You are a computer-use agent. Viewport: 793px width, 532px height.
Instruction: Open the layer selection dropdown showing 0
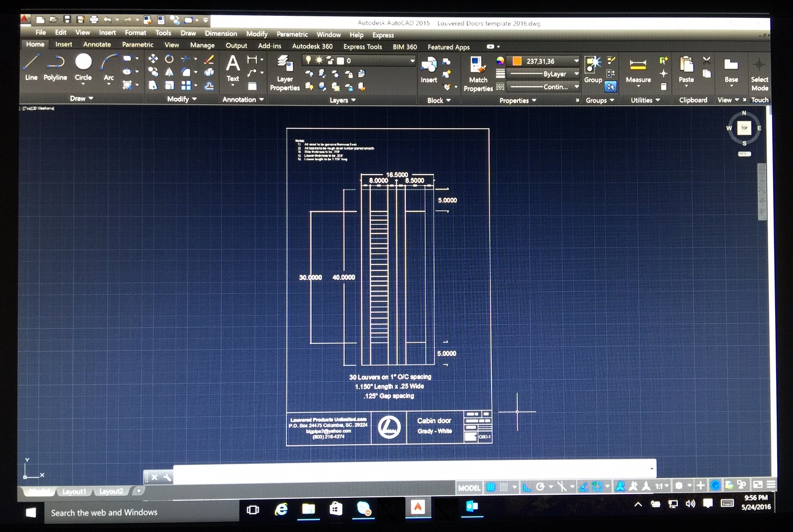(360, 61)
